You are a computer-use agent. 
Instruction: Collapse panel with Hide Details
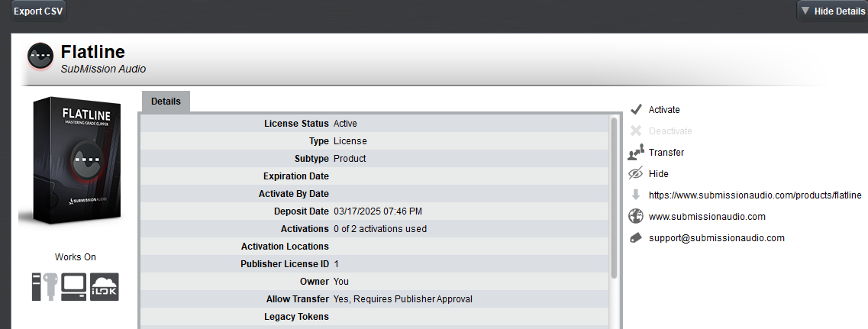(x=832, y=11)
